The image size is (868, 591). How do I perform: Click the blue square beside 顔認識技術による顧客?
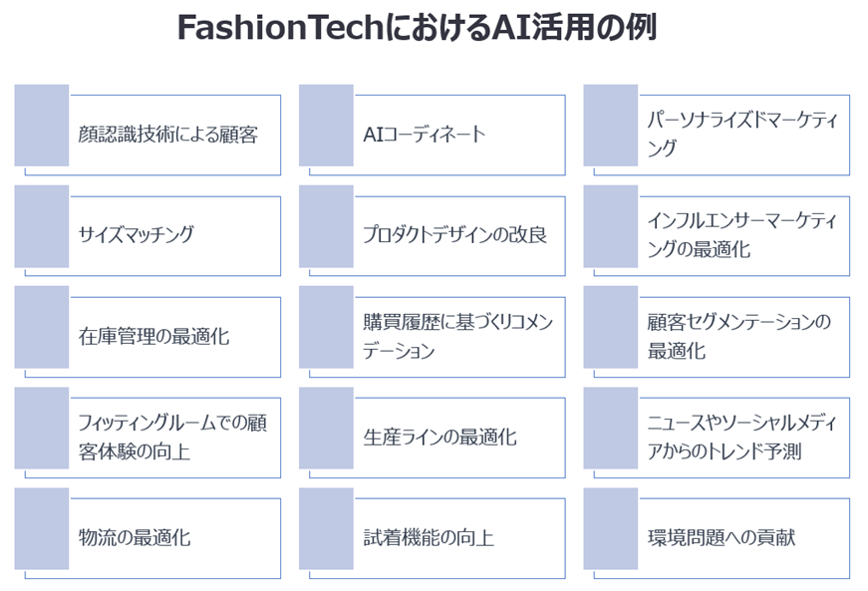click(x=42, y=125)
